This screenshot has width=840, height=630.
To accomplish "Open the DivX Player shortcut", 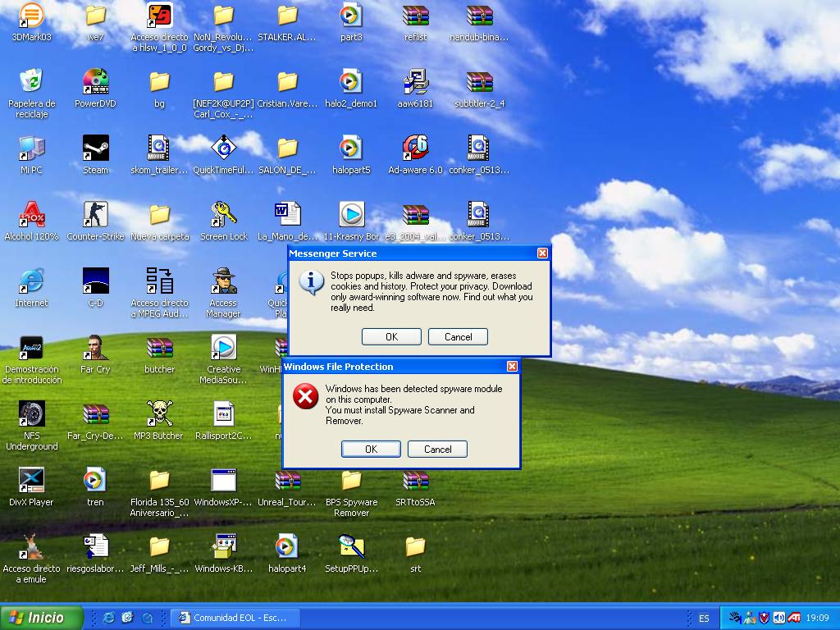I will pyautogui.click(x=31, y=480).
